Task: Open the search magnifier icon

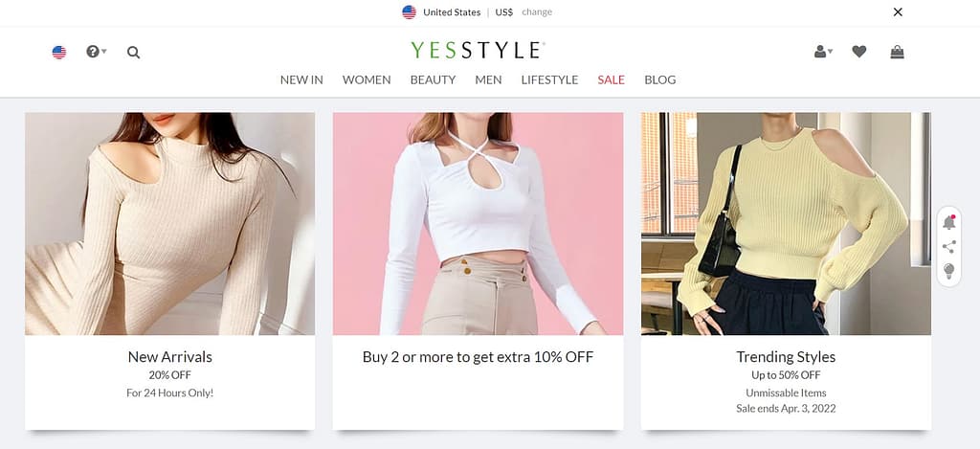Action: 133,53
